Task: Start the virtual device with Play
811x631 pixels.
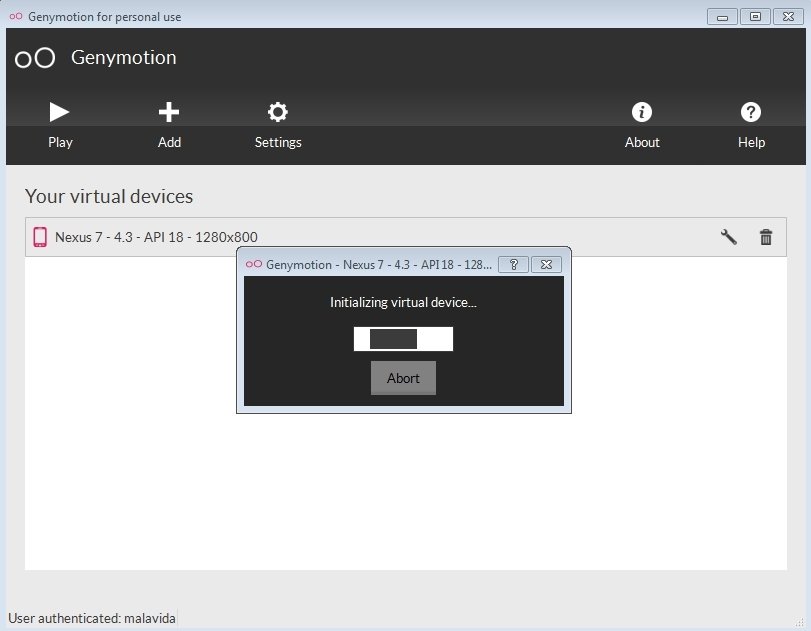Action: click(59, 125)
